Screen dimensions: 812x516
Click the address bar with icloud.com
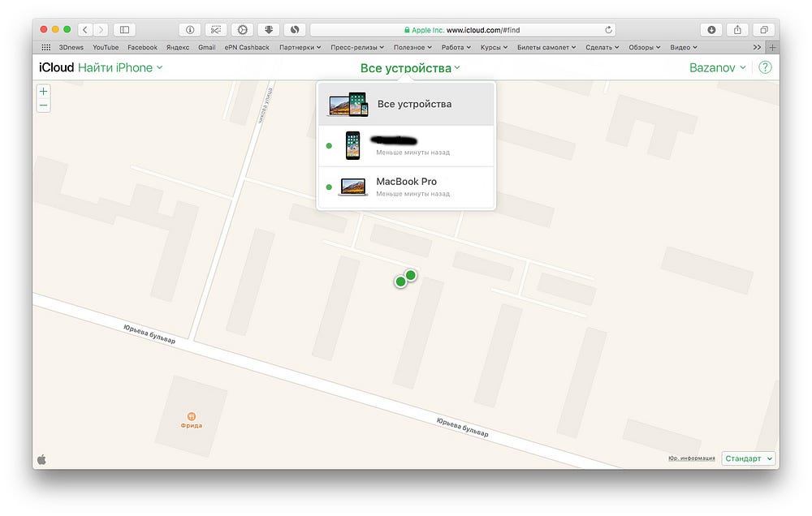(462, 30)
